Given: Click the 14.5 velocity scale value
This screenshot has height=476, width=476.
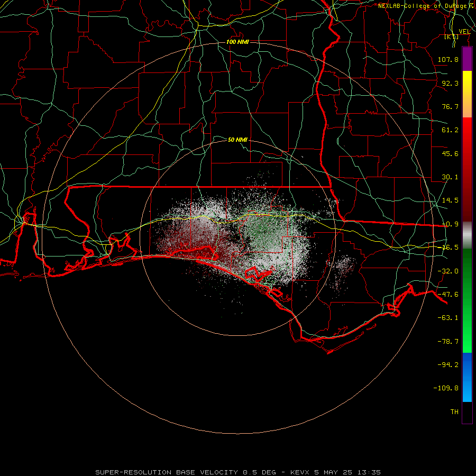Looking at the screenshot, I should coord(450,200).
